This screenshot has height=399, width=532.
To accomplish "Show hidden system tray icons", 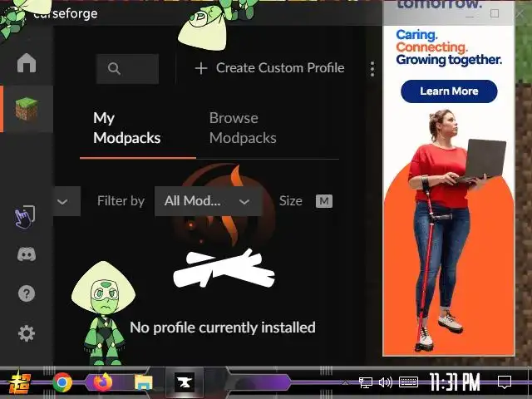I will 345,382.
